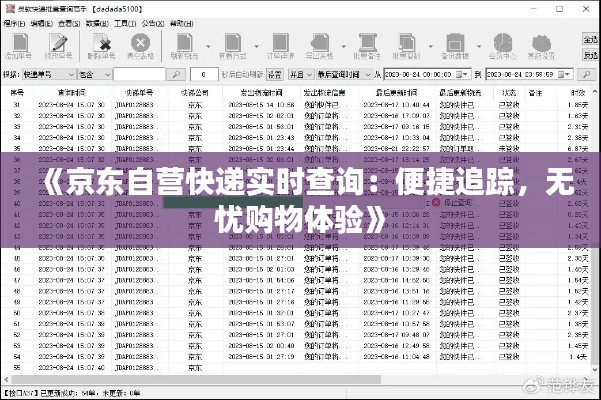Screen dimensions: 601x400
Task: Click the auto-refresh seconds field showing 0
Action: tap(204, 74)
